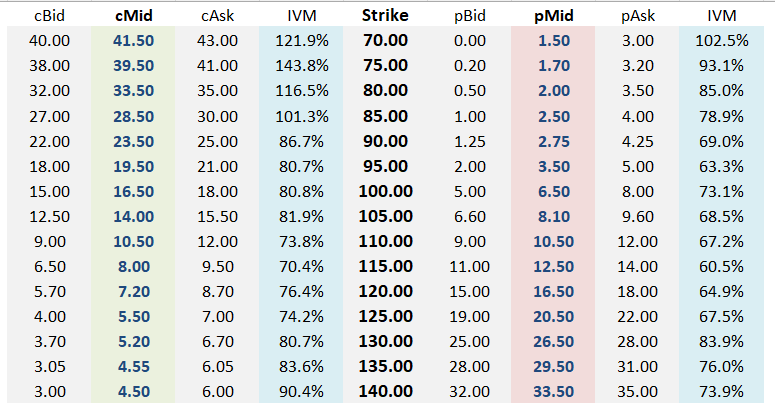Select the pAsk column header

pos(638,16)
